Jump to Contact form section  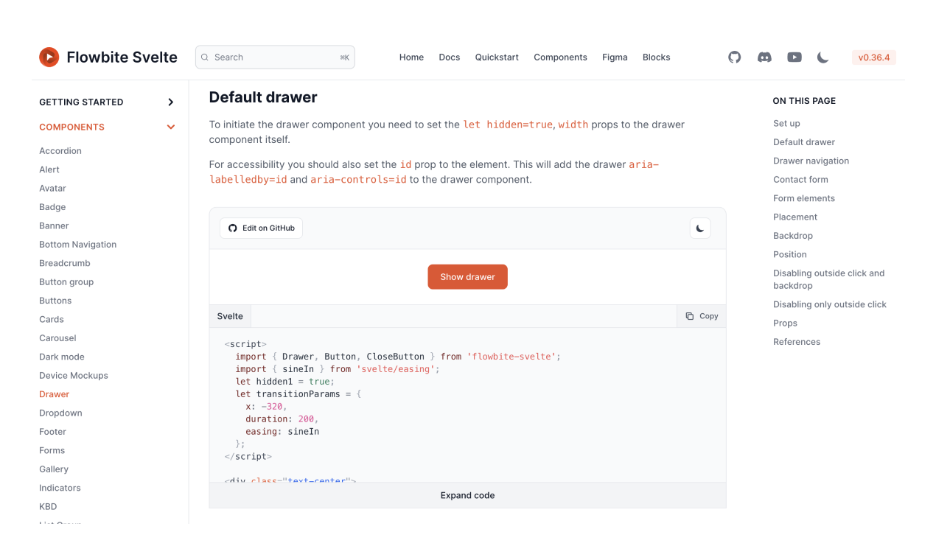pos(800,180)
